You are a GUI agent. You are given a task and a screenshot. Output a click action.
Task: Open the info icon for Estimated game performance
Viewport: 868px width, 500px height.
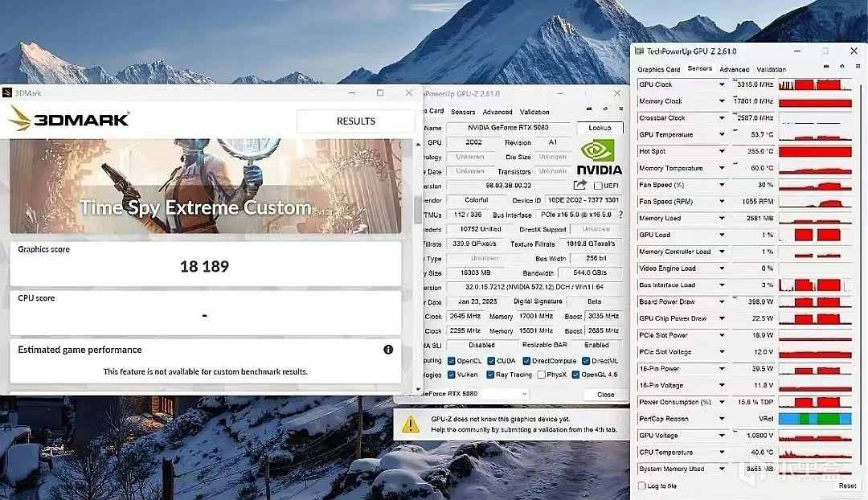click(x=388, y=350)
